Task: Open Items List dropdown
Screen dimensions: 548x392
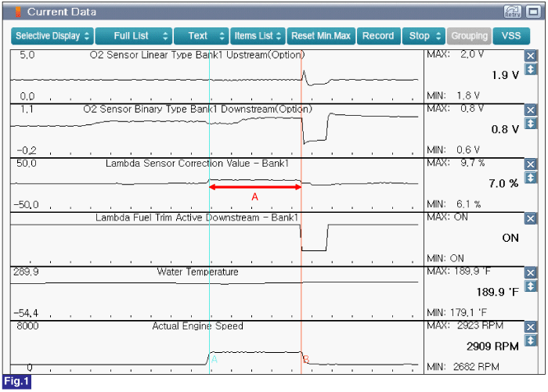Action: tap(258, 36)
